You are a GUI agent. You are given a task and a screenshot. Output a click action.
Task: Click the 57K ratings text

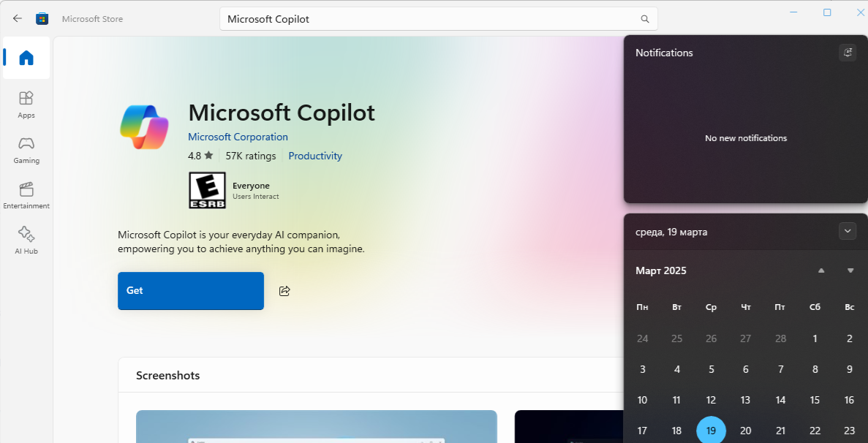pos(251,156)
